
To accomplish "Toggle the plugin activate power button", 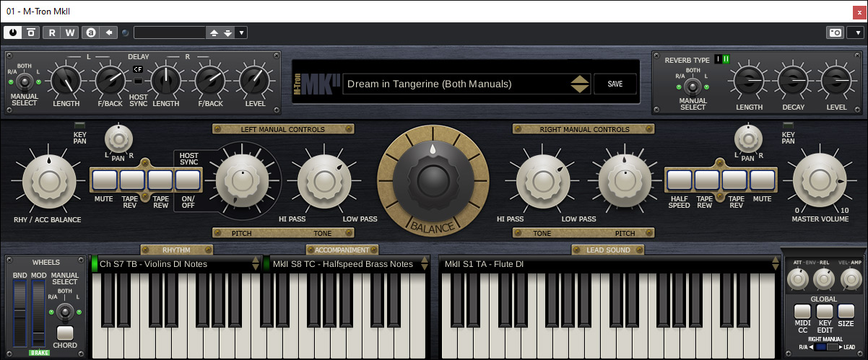I will pos(14,32).
